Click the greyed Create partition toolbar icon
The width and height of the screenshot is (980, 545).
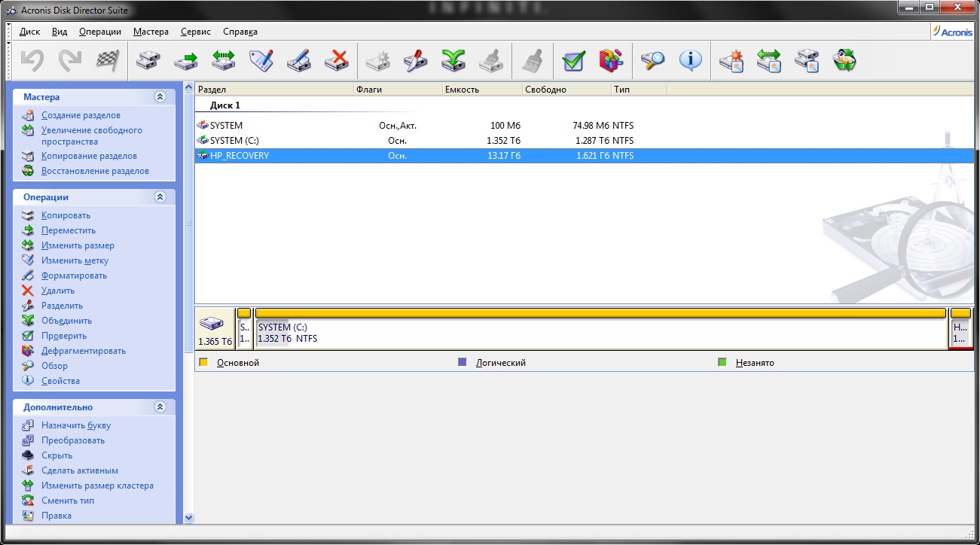[377, 60]
